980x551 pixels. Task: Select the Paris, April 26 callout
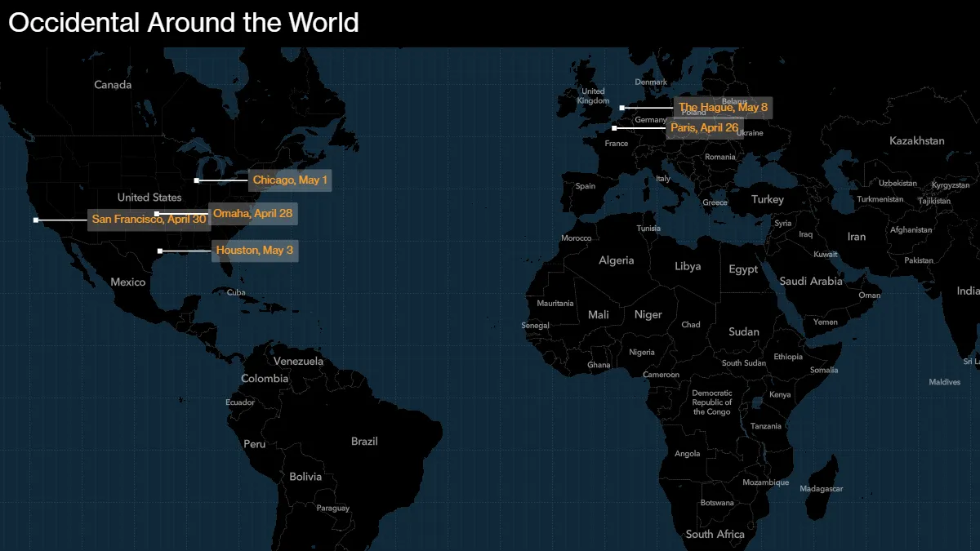pos(705,128)
